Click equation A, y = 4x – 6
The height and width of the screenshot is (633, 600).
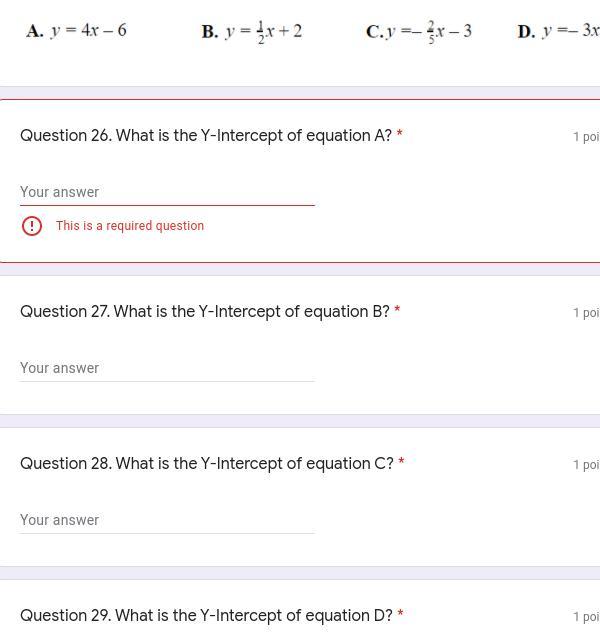click(x=77, y=30)
